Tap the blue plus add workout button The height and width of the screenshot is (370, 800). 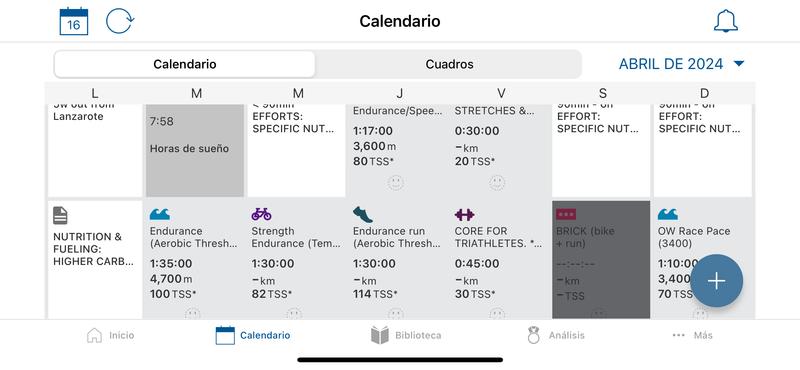[716, 281]
